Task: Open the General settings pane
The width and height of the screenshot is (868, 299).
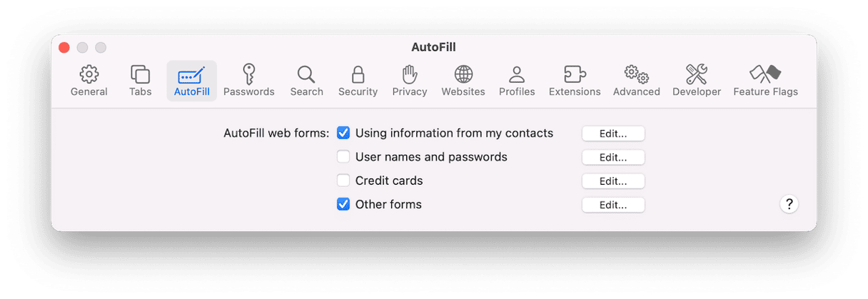Action: click(89, 81)
